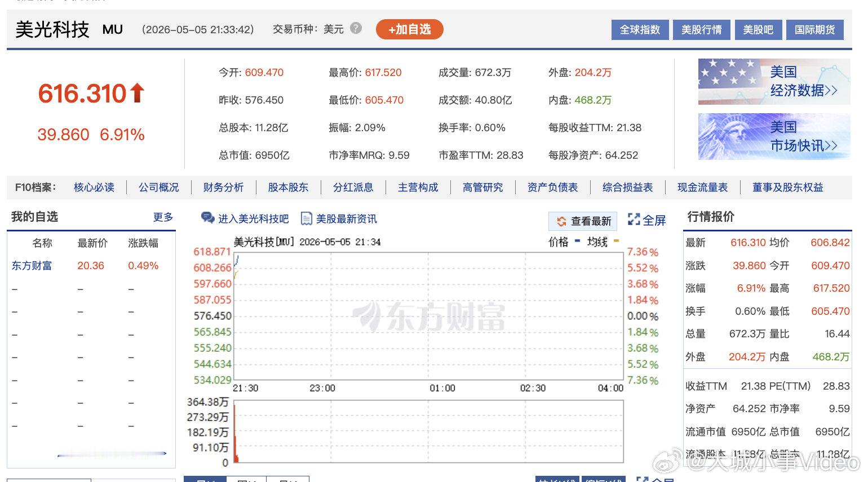The image size is (868, 482).
Task: Click 量比 value 16.44
Action: pyautogui.click(x=837, y=334)
